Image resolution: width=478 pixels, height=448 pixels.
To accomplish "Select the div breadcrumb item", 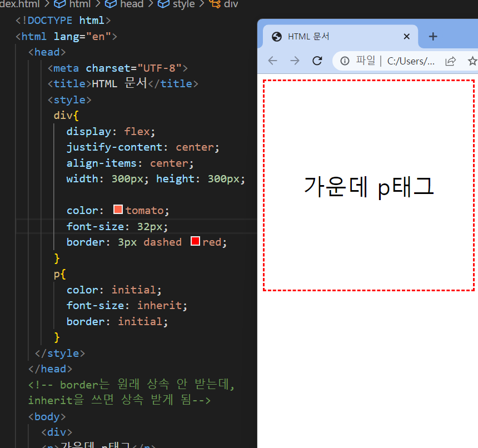I will click(224, 4).
